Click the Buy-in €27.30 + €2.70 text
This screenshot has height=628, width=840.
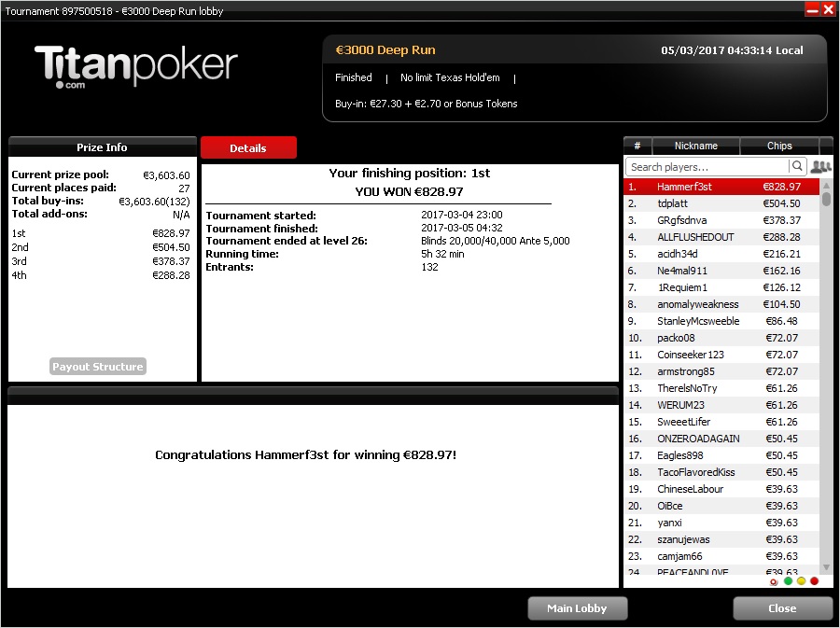tap(427, 104)
